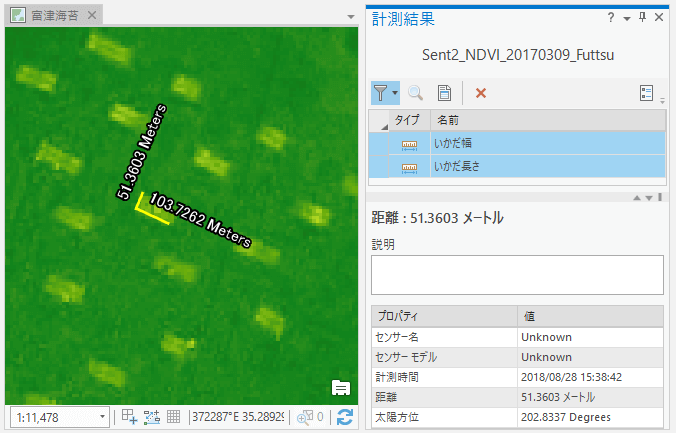676x433 pixels.
Task: Click the refresh icon in map status bar
Action: coord(345,417)
